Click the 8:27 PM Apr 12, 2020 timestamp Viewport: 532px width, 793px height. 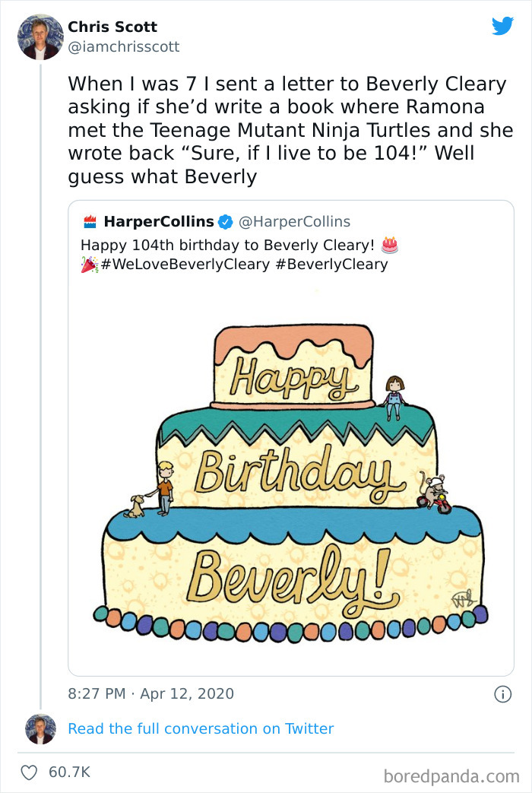pos(150,693)
